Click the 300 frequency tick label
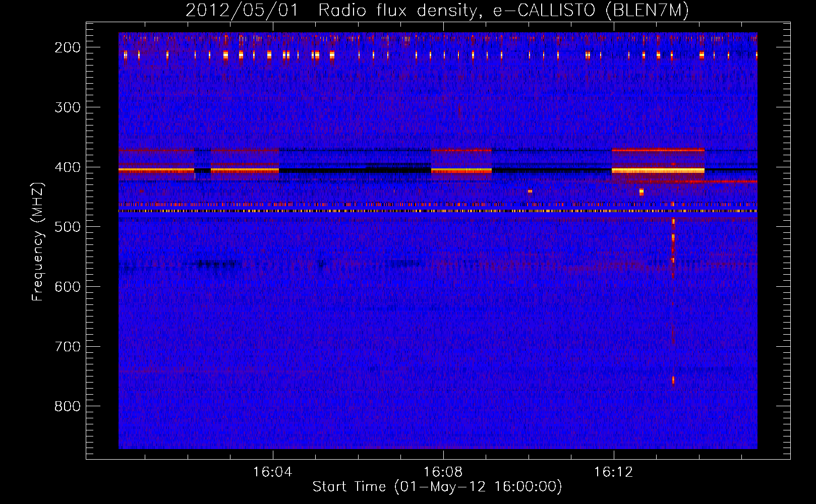Image resolution: width=816 pixels, height=504 pixels. pos(67,107)
